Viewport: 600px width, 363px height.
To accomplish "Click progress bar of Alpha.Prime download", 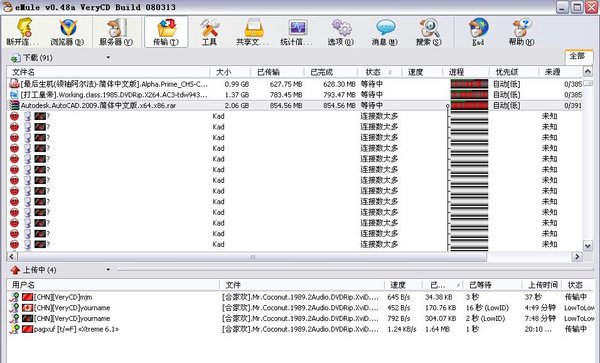I will tap(469, 84).
